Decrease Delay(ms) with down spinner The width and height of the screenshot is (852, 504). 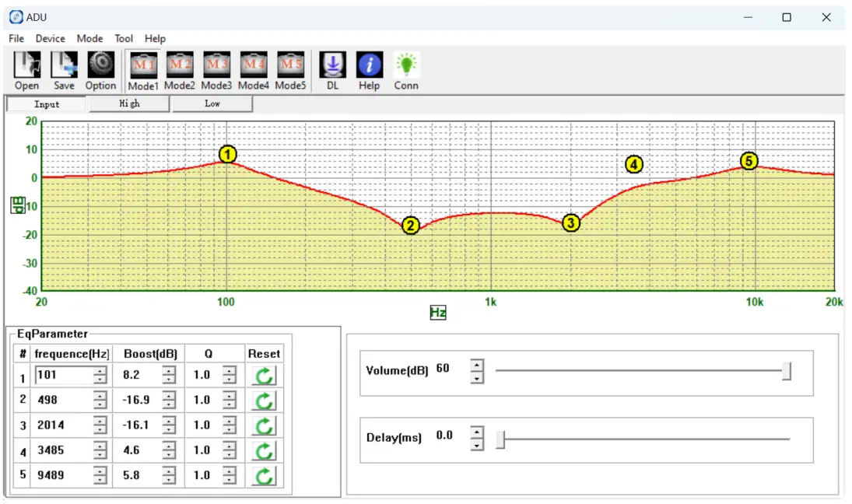(477, 446)
